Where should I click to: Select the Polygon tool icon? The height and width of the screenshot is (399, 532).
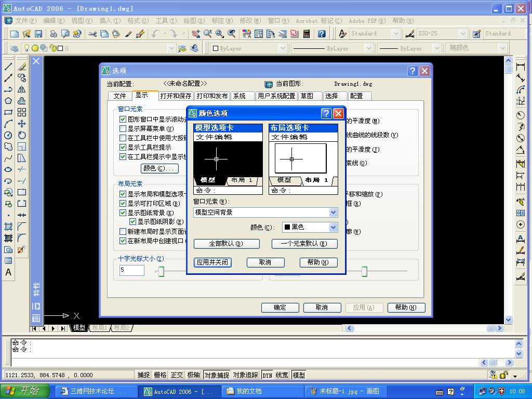(x=8, y=101)
